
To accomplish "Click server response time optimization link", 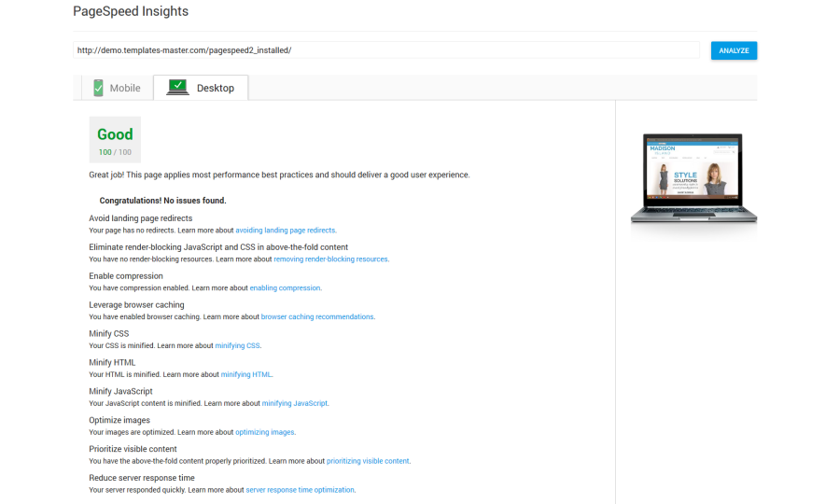I will click(x=300, y=490).
